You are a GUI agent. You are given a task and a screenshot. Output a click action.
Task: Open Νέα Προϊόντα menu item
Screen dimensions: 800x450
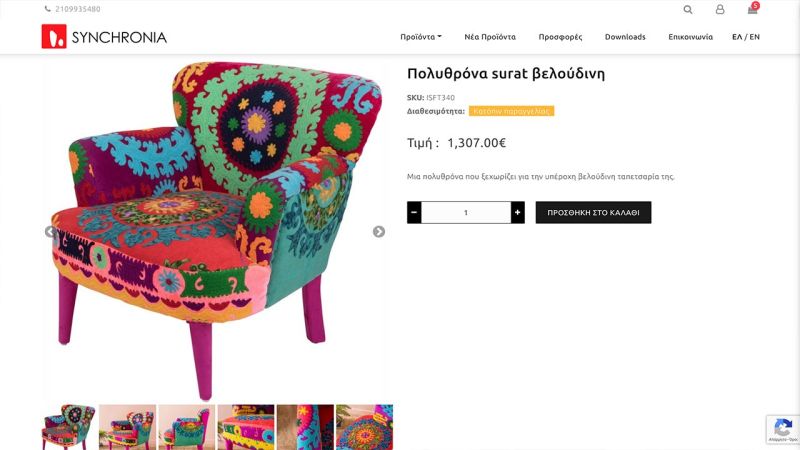(490, 37)
